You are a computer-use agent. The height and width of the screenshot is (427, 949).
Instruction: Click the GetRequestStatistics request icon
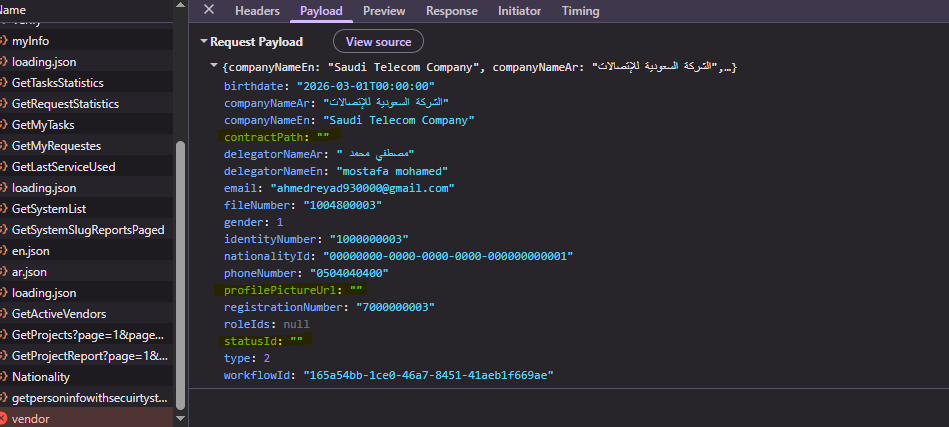point(3,104)
